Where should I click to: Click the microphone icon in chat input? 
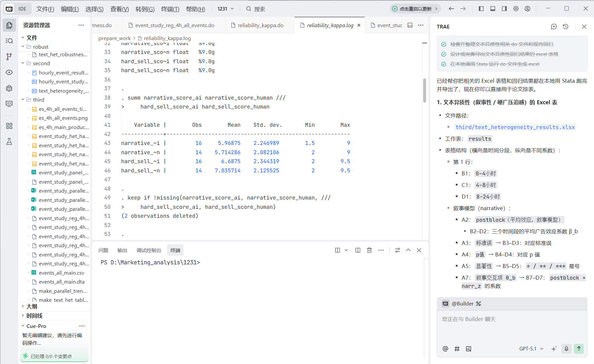[x=567, y=349]
